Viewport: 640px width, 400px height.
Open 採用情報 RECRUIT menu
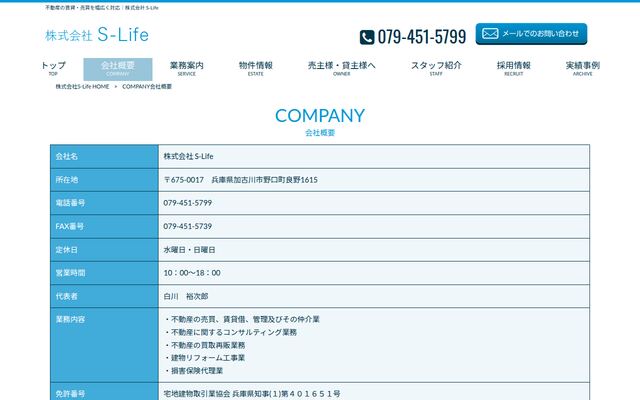pos(513,69)
